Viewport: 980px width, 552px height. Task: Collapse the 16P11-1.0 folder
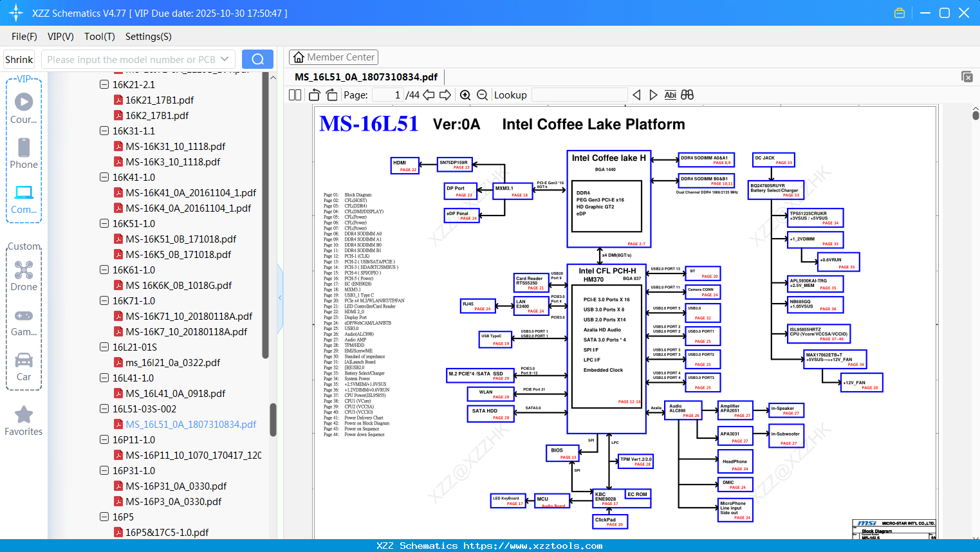coord(104,439)
